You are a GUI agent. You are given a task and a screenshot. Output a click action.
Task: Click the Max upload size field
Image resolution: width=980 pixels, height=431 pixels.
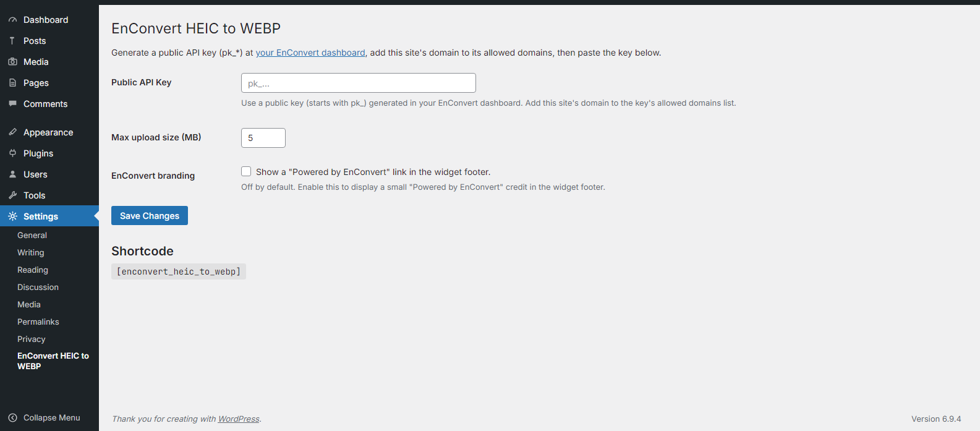tap(263, 138)
